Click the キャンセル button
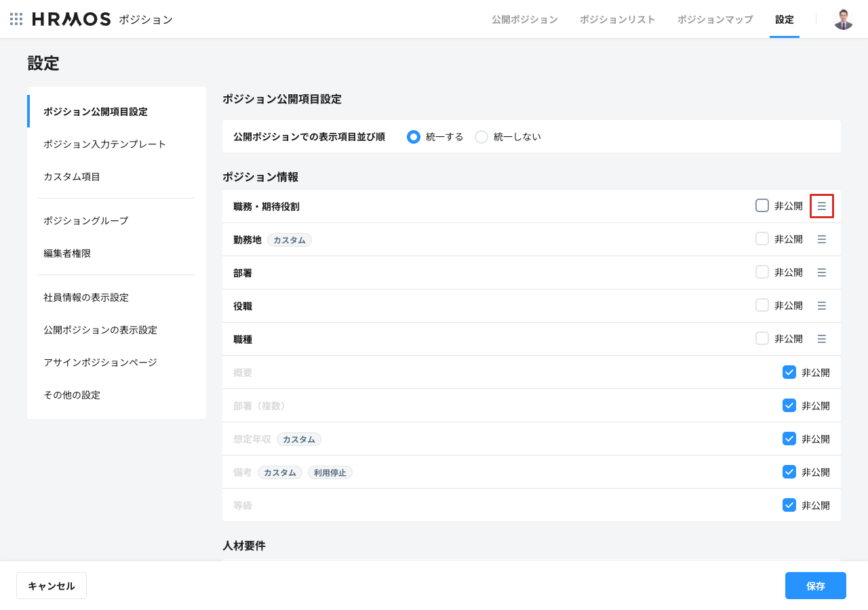Viewport: 868px width, 610px height. (x=52, y=586)
